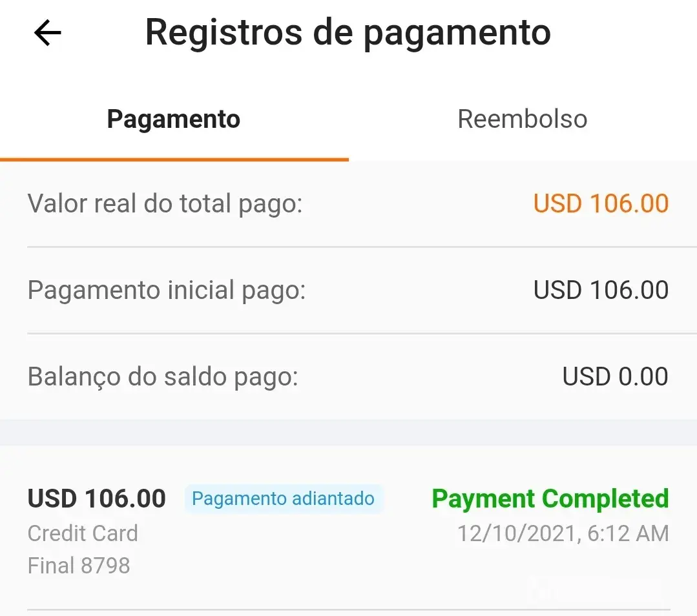Click the orange underline beneath Pagamento tab
Viewport: 697px width, 616px height.
click(x=174, y=159)
